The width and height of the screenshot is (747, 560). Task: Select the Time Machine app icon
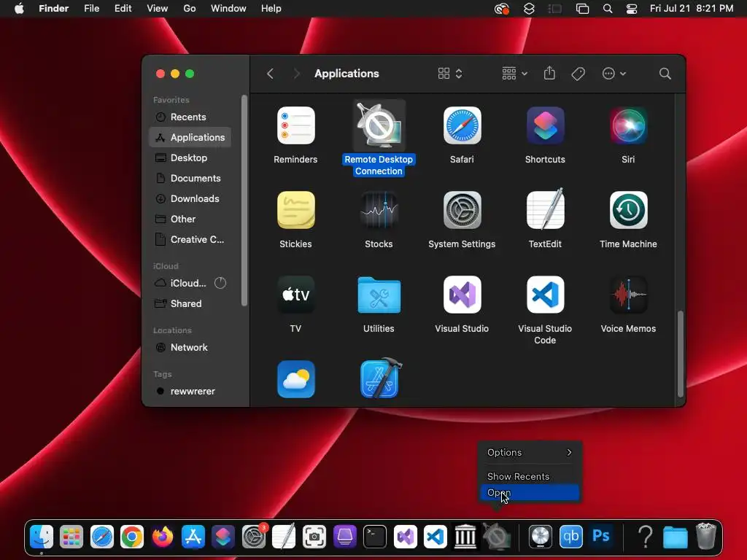coord(628,210)
